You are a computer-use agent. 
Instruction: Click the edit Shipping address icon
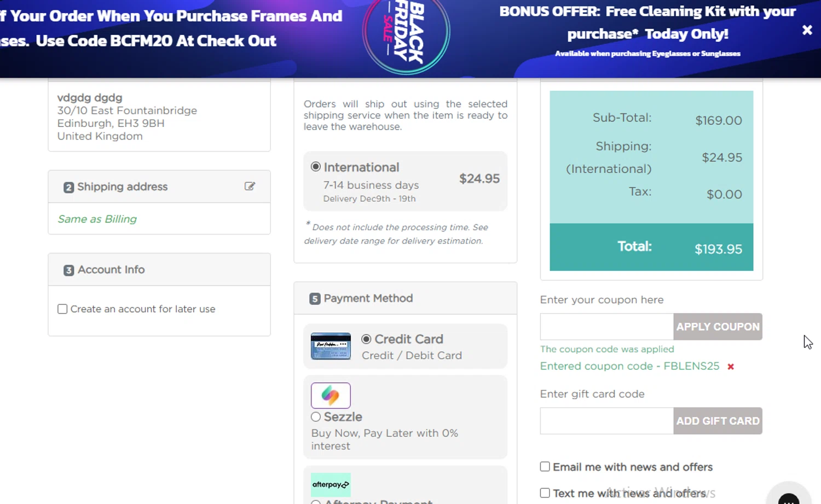click(x=250, y=187)
